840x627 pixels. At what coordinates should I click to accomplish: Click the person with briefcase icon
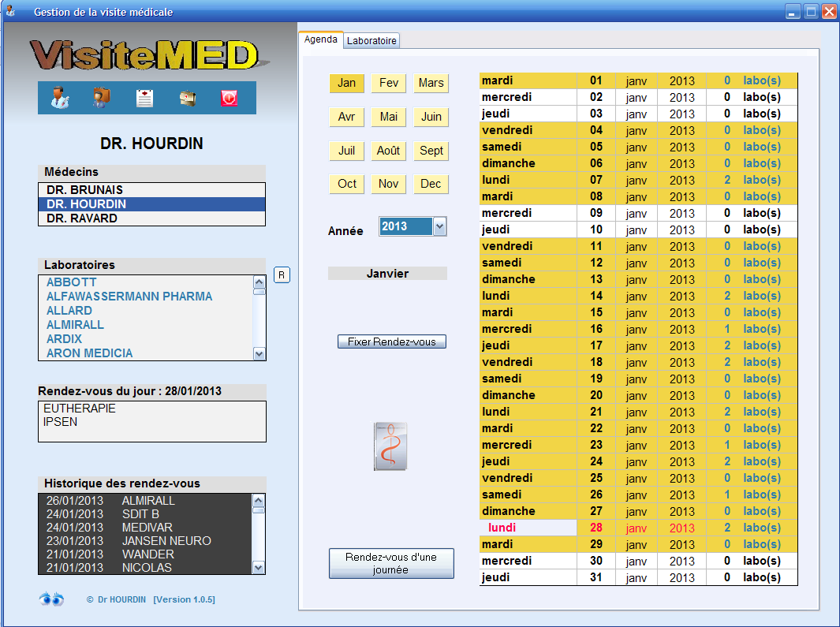102,98
